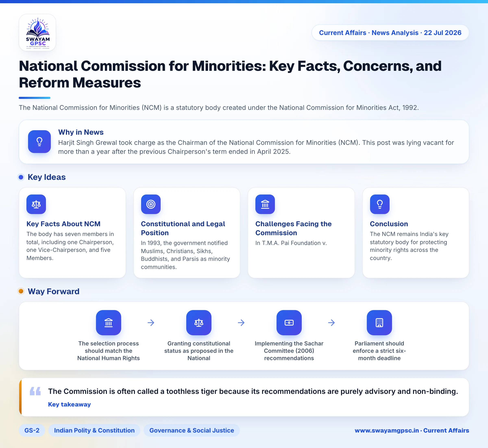Click 'Implementing the Sachar Committee (2006)' step text
This screenshot has width=488, height=448.
point(289,351)
